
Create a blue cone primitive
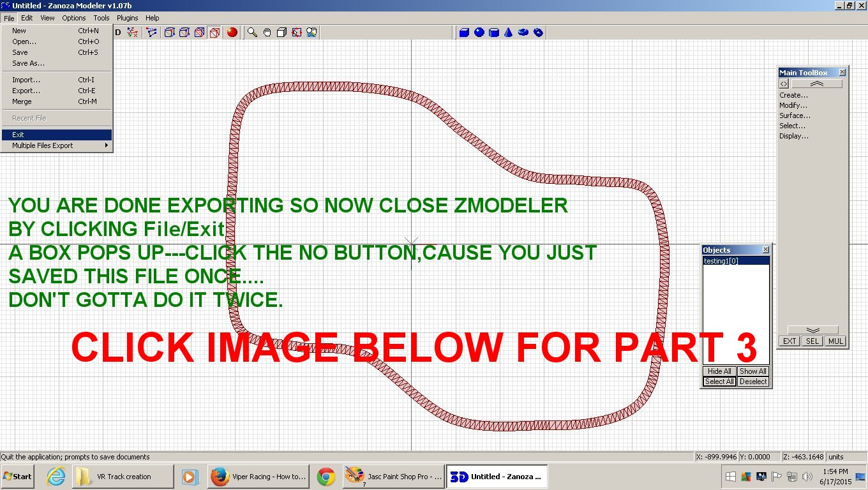[509, 32]
